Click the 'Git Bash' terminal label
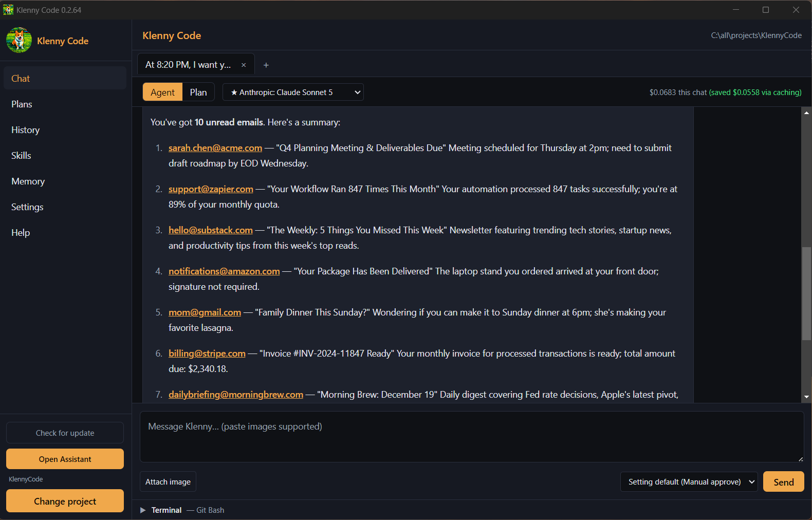 (x=210, y=510)
